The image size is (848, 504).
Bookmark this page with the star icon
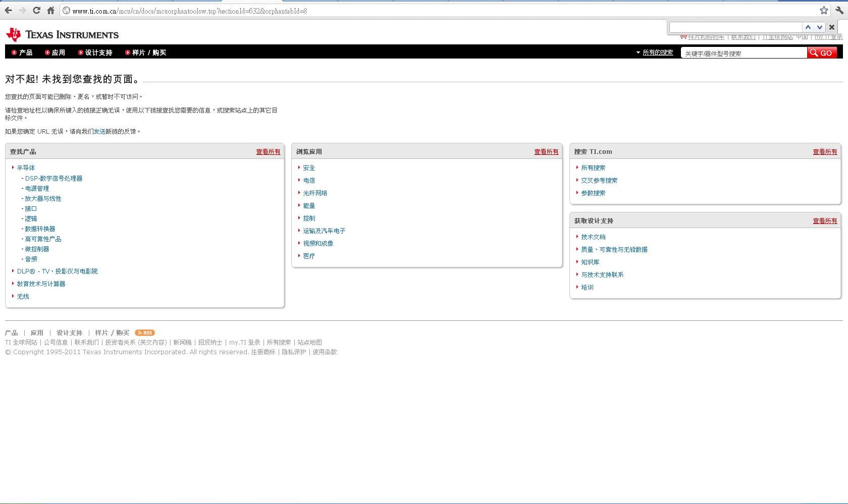point(824,11)
